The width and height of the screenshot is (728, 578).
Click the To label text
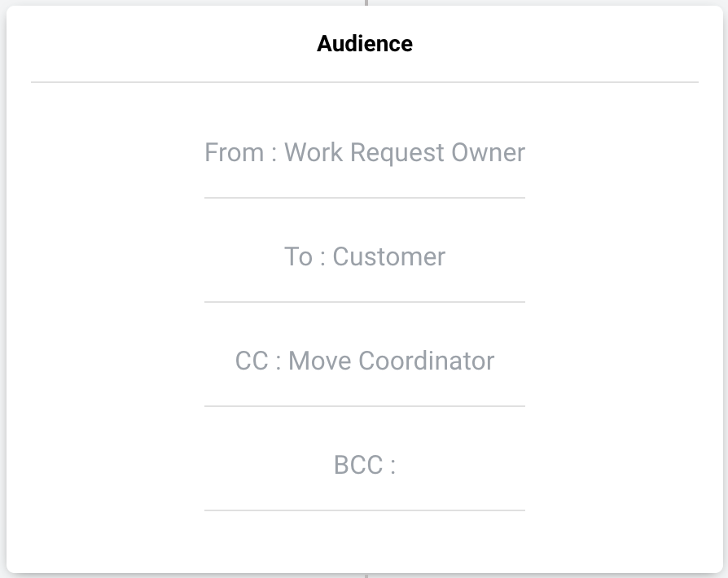tap(298, 257)
